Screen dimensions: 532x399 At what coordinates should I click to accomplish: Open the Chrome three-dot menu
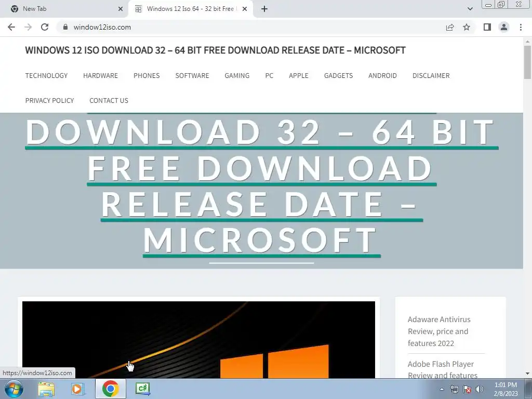521,27
